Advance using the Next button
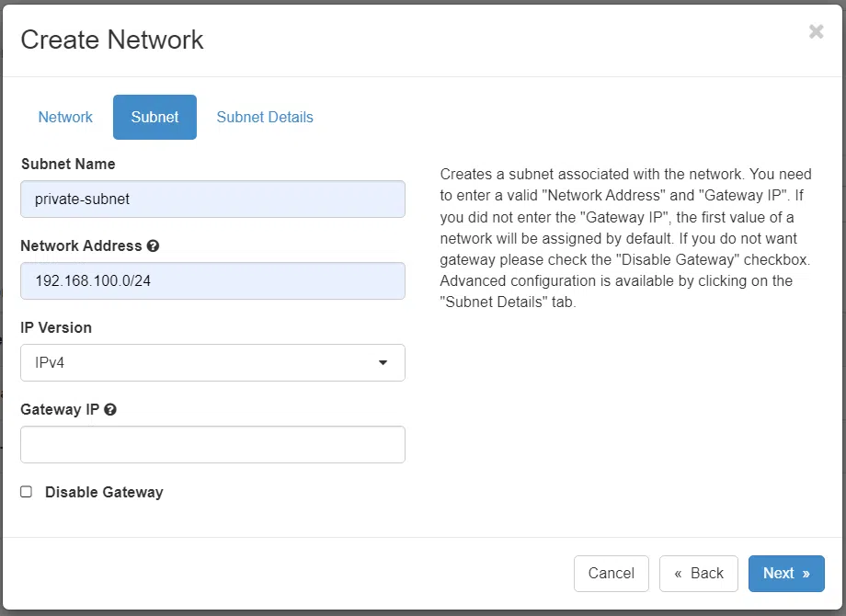 (786, 573)
